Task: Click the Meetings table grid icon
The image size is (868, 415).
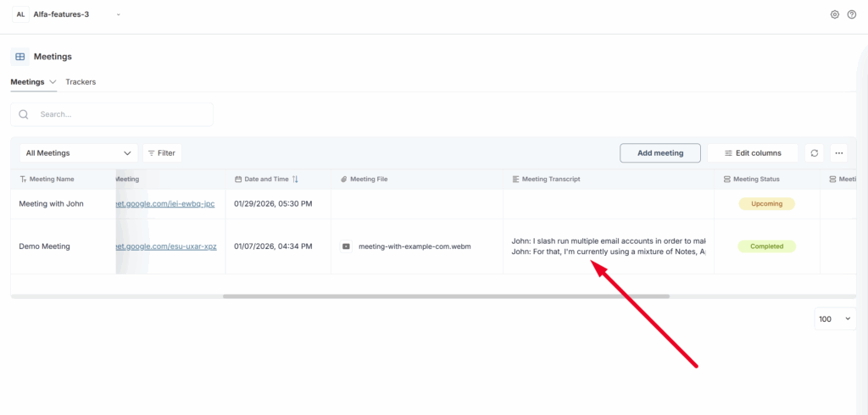Action: 19,57
